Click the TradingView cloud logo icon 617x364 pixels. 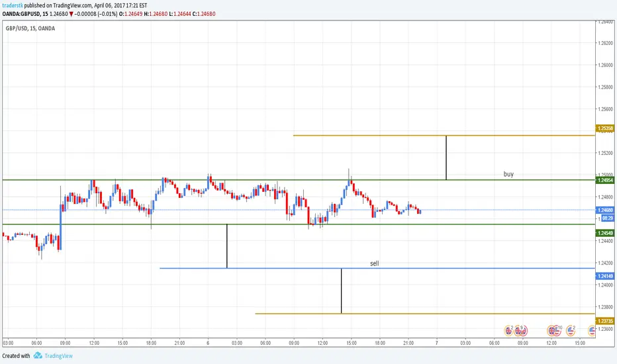[x=38, y=356]
